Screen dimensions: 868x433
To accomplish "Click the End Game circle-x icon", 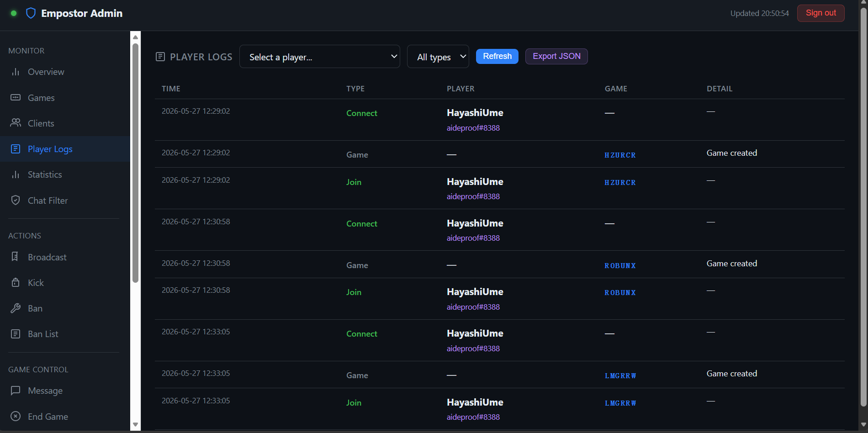I will click(x=16, y=416).
